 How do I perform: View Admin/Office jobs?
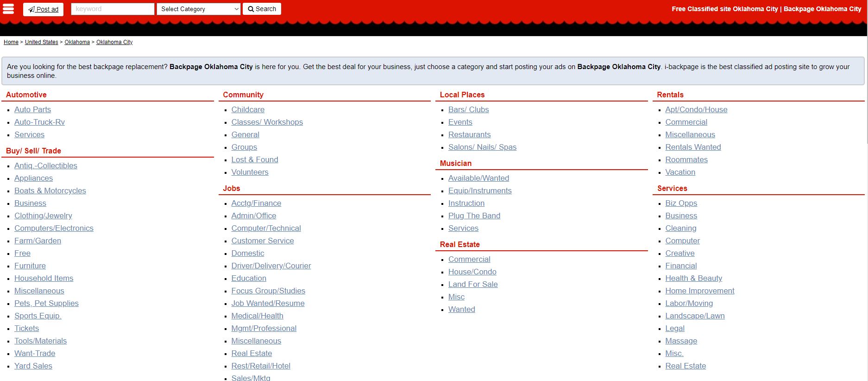click(254, 216)
